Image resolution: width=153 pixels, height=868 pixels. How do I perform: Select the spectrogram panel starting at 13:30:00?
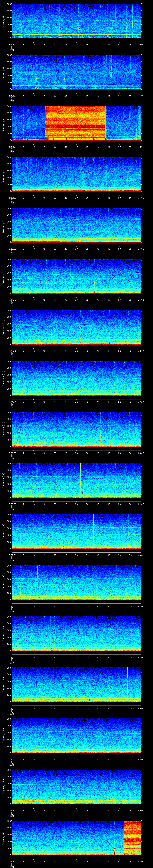coord(76,72)
